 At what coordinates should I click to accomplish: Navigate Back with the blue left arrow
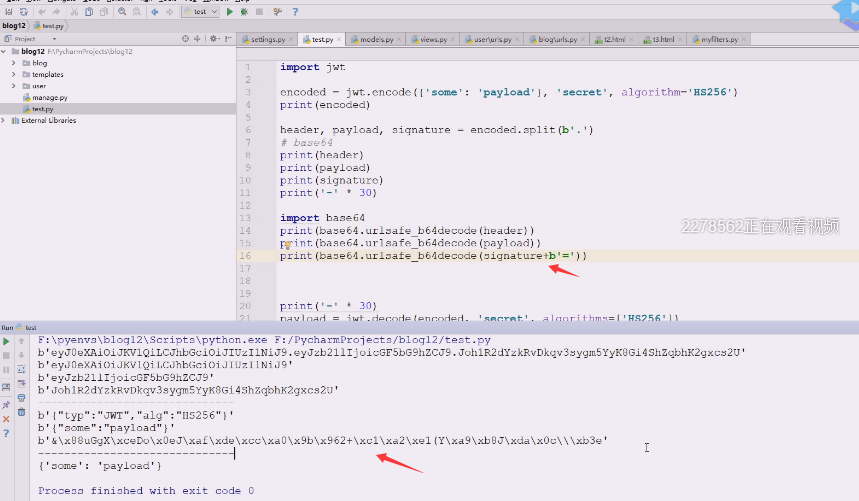[x=155, y=11]
